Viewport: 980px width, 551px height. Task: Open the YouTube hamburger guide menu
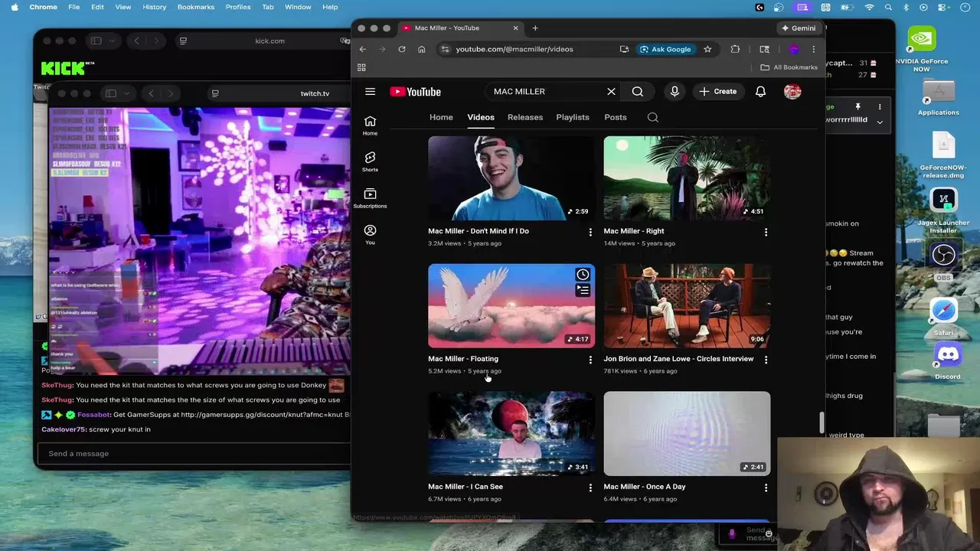tap(370, 92)
